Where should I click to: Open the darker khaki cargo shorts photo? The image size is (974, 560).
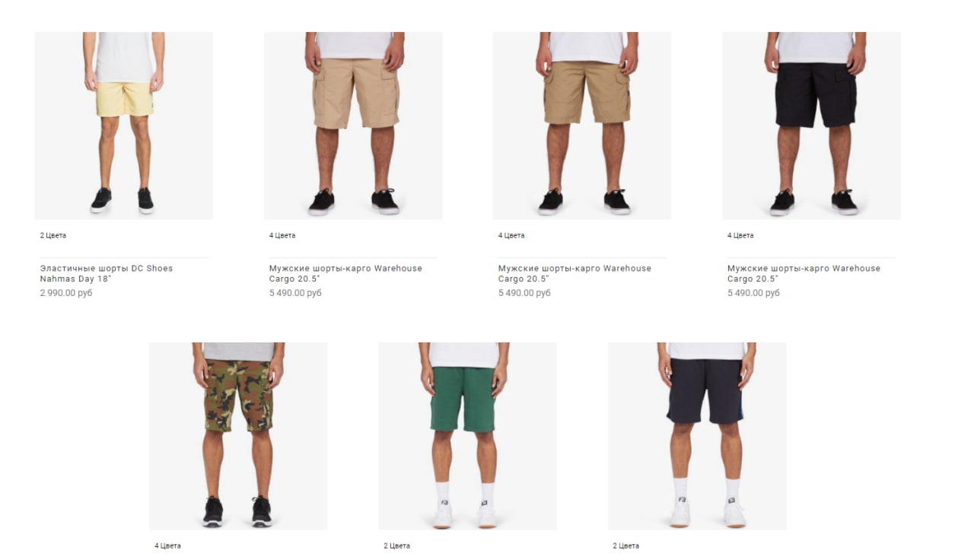pos(582,126)
